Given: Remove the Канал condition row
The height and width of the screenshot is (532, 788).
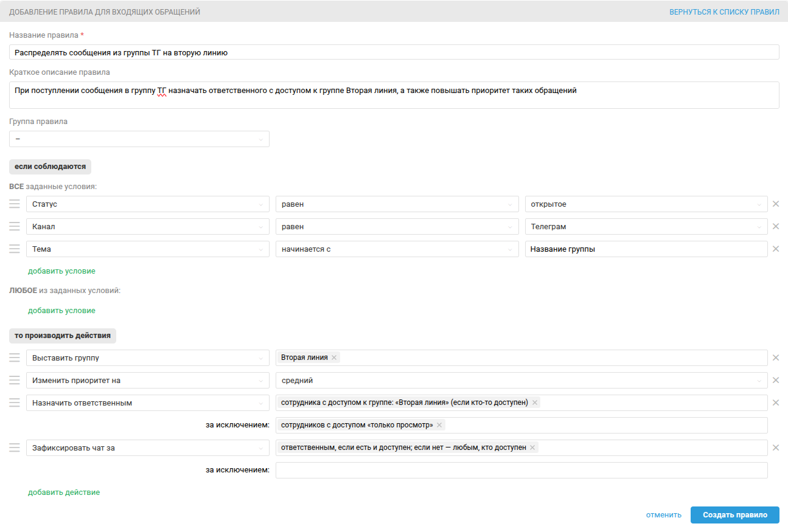Looking at the screenshot, I should pyautogui.click(x=776, y=227).
